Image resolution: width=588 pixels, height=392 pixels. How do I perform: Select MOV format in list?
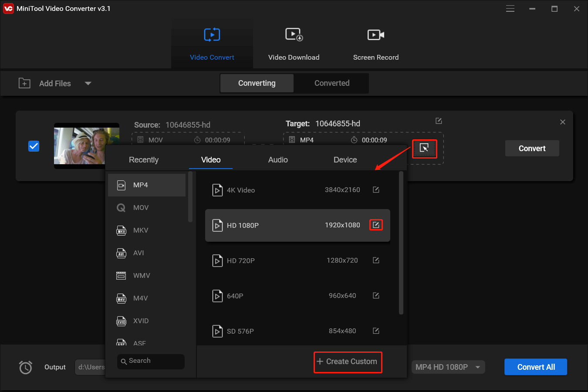pos(147,208)
